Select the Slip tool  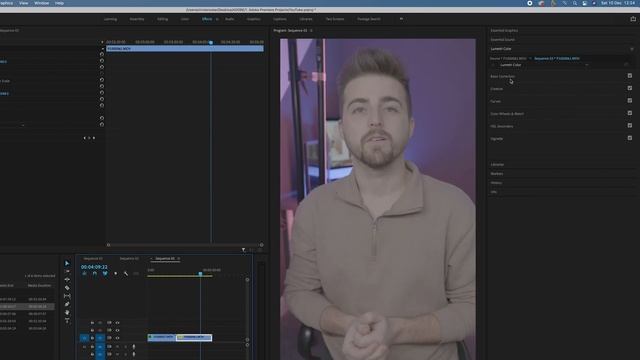(x=67, y=296)
